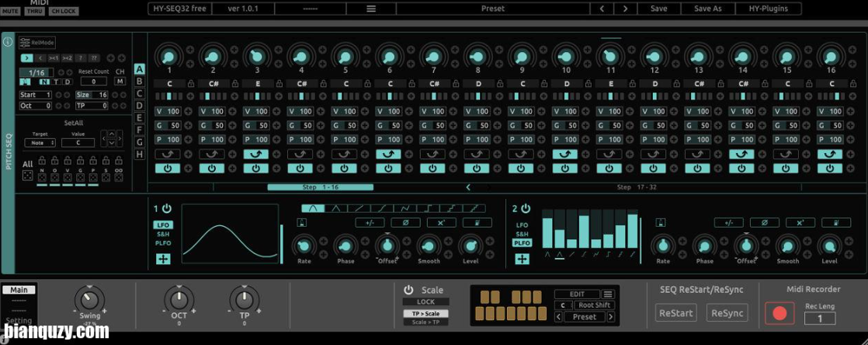Click the lock icon next to step 1 note
868x345 pixels.
point(189,84)
